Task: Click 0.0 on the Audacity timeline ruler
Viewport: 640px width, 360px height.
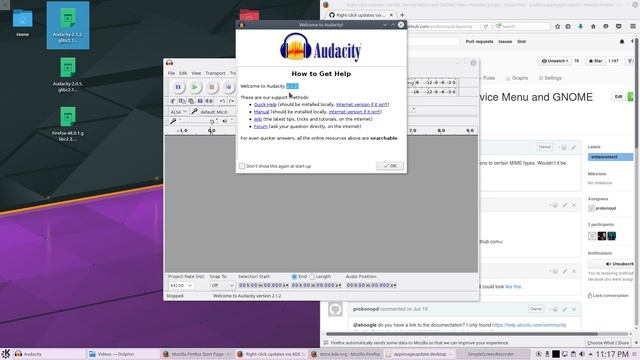Action: [x=211, y=131]
